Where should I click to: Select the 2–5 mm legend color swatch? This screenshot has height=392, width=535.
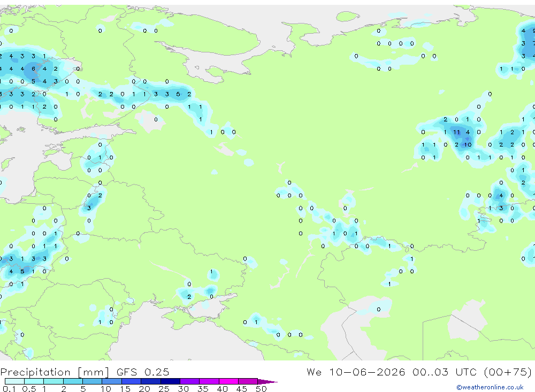[x=73, y=381]
